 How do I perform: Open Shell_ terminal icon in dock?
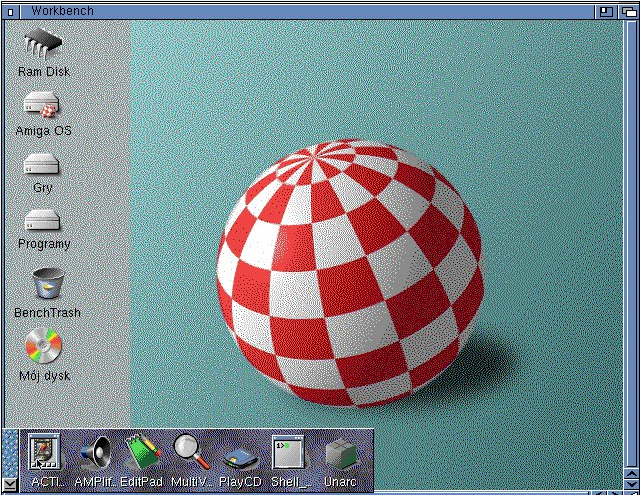288,452
